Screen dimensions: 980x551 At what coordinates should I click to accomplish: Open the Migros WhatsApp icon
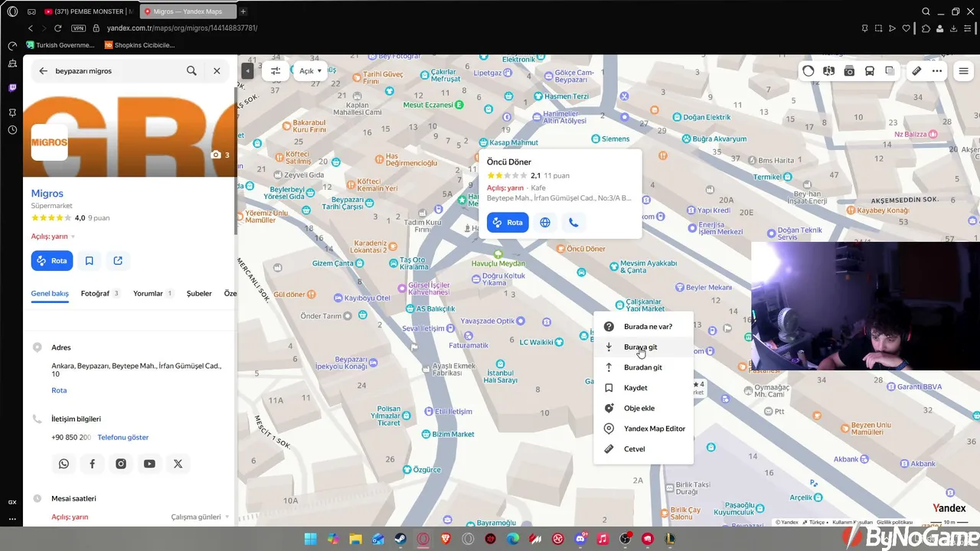[x=64, y=464]
